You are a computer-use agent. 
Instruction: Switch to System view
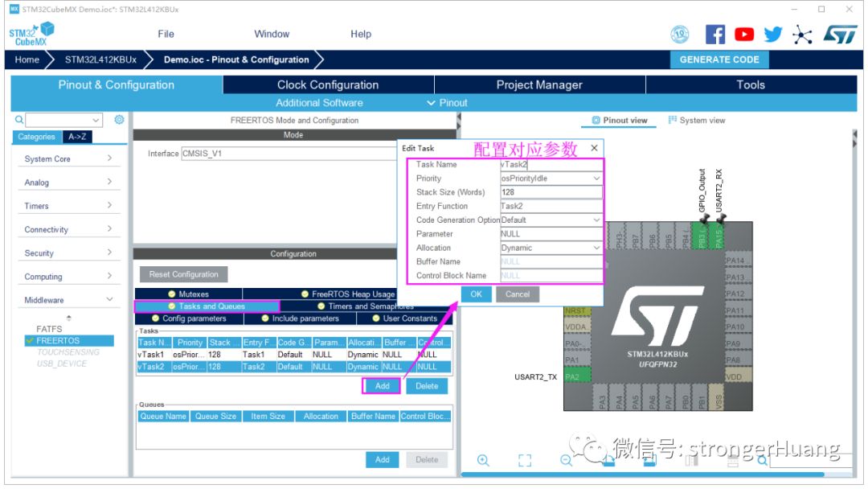pos(696,121)
